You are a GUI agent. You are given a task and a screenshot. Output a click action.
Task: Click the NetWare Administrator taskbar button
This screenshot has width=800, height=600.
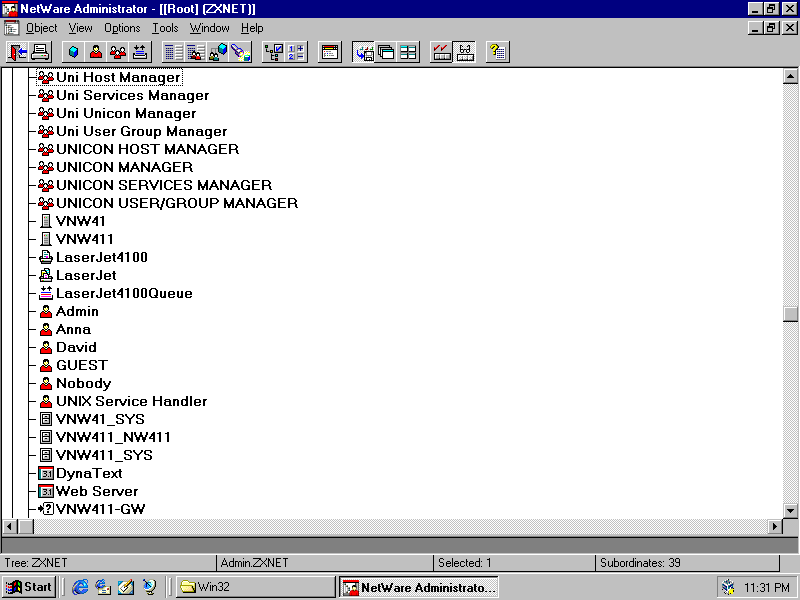(419, 587)
